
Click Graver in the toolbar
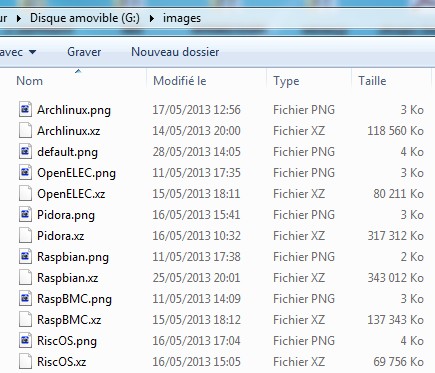(84, 52)
